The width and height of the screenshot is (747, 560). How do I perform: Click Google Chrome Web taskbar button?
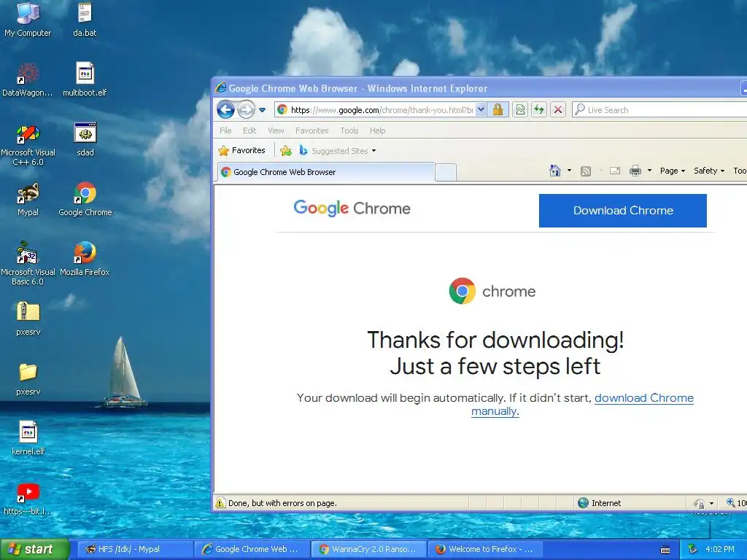[251, 549]
